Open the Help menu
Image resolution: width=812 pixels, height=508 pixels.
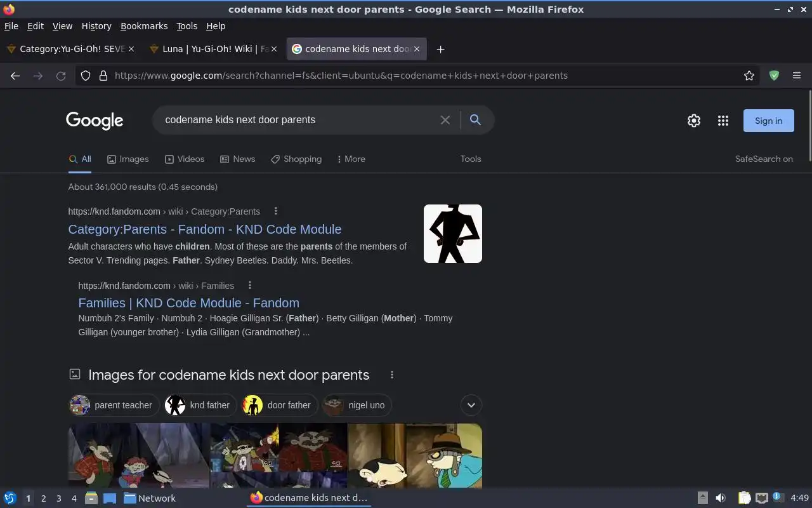216,26
